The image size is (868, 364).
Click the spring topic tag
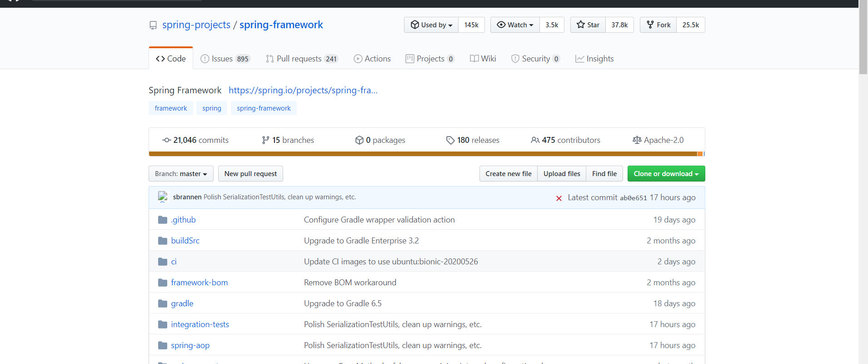coord(212,108)
